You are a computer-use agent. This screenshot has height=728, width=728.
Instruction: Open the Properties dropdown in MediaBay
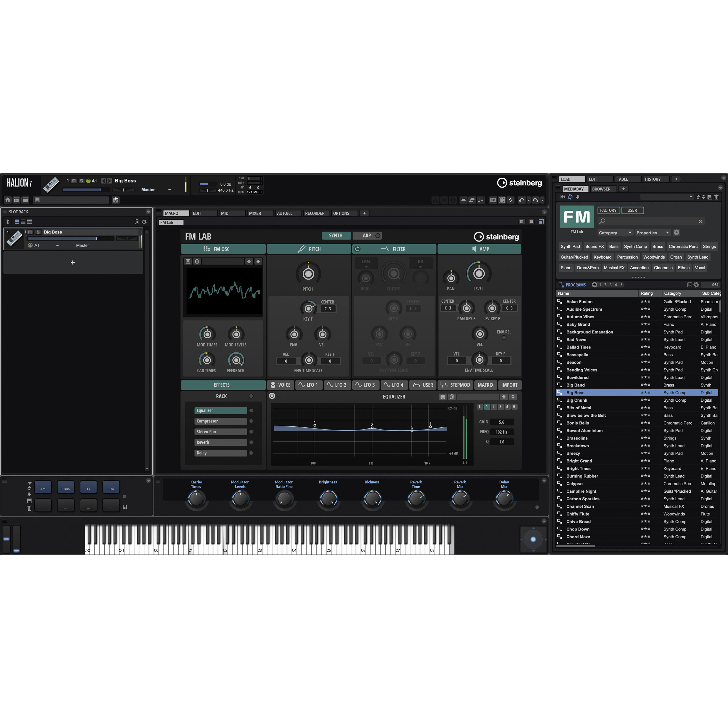coord(653,233)
